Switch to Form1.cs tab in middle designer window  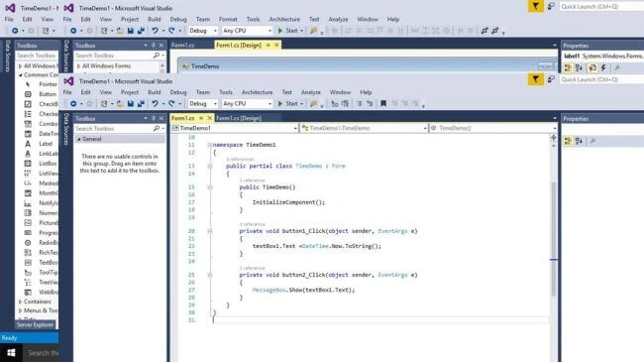point(182,46)
